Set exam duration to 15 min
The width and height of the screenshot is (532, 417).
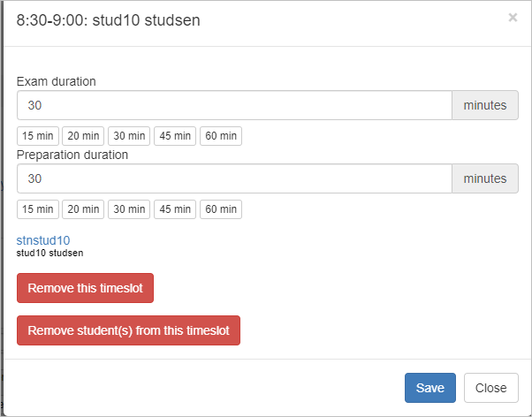click(38, 136)
